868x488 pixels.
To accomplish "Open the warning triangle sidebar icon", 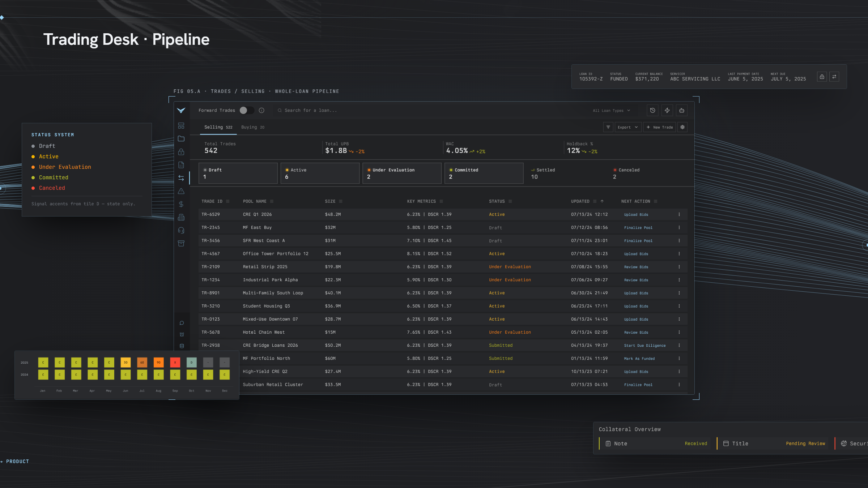I will click(181, 191).
